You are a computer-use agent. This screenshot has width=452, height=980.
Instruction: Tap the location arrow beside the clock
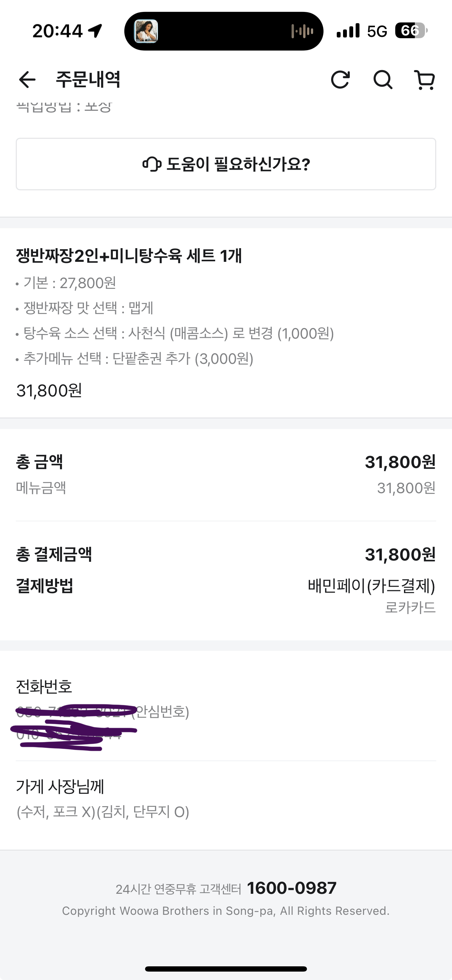pyautogui.click(x=95, y=31)
